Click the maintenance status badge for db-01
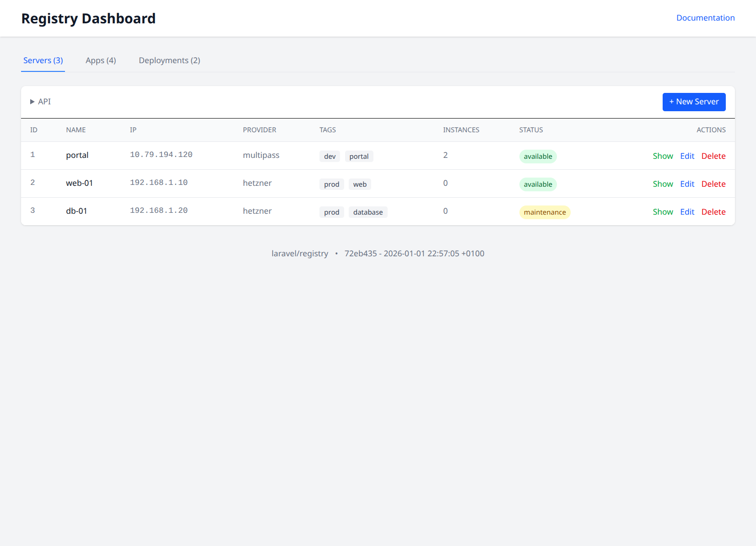The height and width of the screenshot is (546, 756). coord(545,212)
